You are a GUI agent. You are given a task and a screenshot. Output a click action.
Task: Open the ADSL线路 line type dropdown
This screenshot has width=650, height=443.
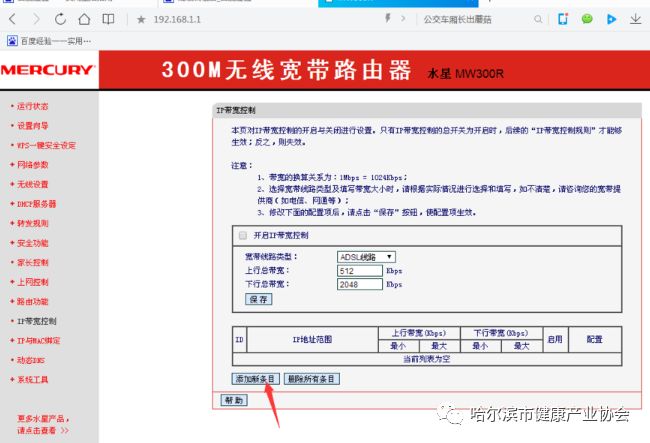(366, 257)
